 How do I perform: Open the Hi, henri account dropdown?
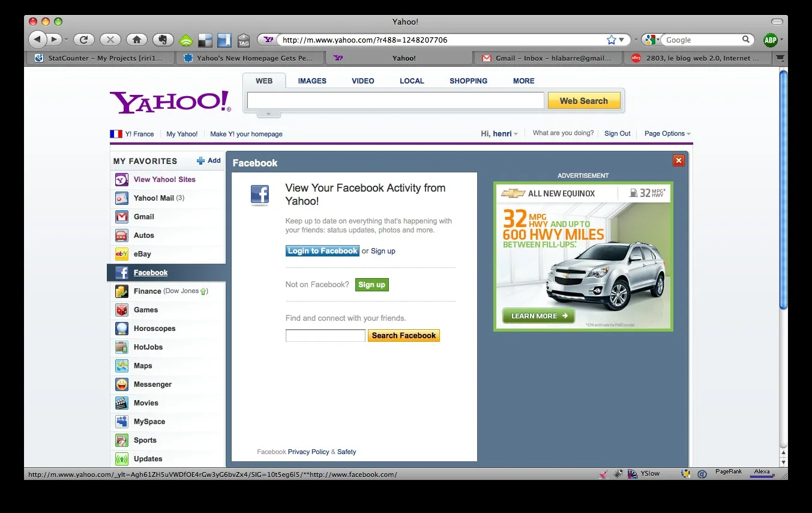pos(499,133)
